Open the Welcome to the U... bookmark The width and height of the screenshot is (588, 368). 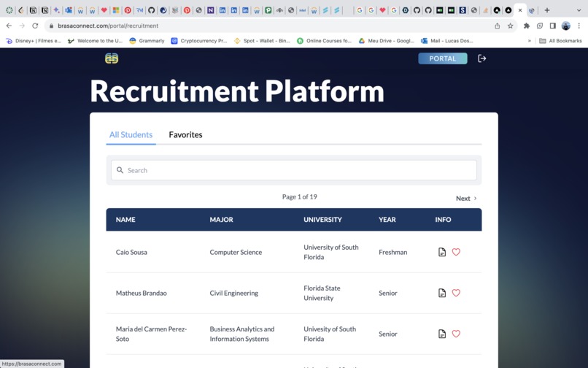point(96,41)
